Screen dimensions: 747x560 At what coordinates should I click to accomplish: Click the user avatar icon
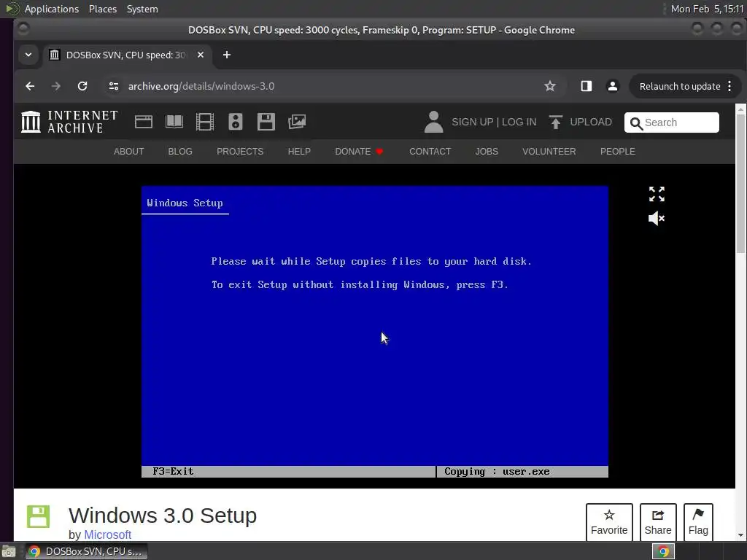[433, 122]
